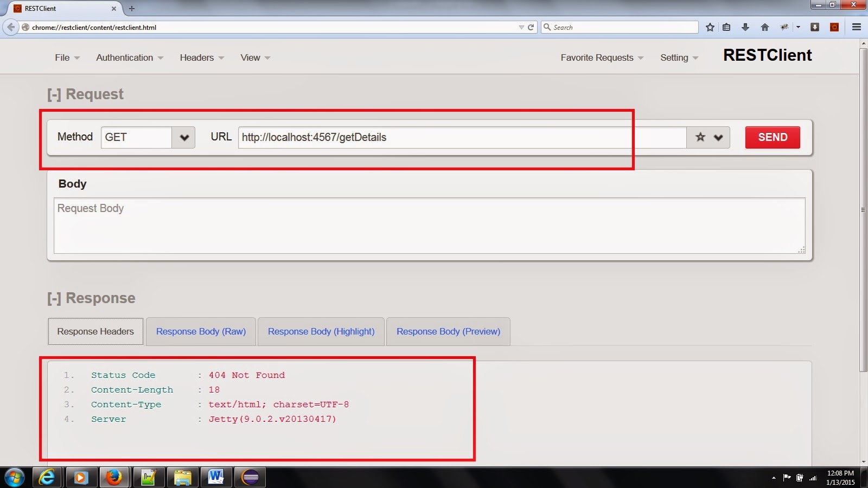Open the RESTClient add-on icon in the toolbar

(x=834, y=27)
